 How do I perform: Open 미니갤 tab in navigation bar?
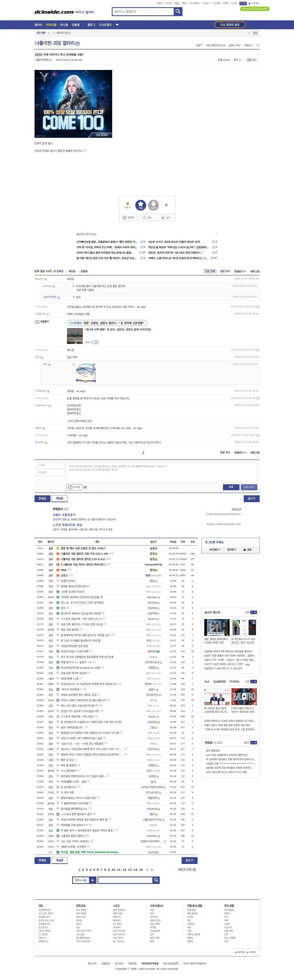click(x=64, y=25)
